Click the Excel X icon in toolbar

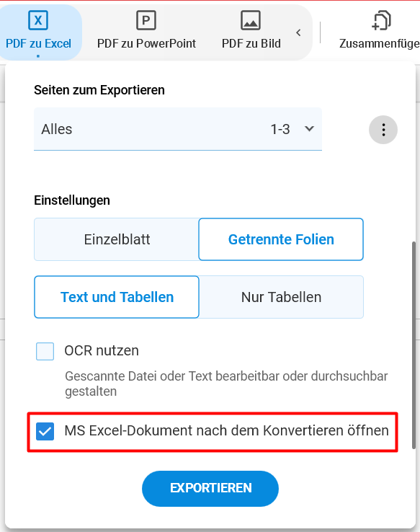pyautogui.click(x=38, y=20)
